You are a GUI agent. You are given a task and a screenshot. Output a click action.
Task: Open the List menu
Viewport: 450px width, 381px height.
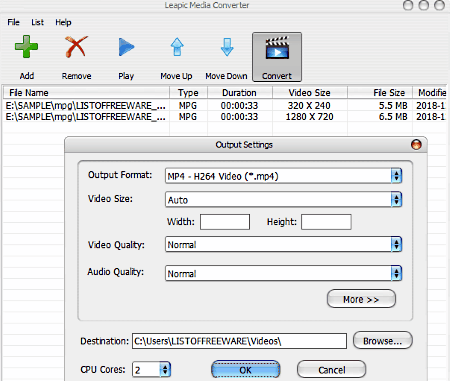click(37, 22)
